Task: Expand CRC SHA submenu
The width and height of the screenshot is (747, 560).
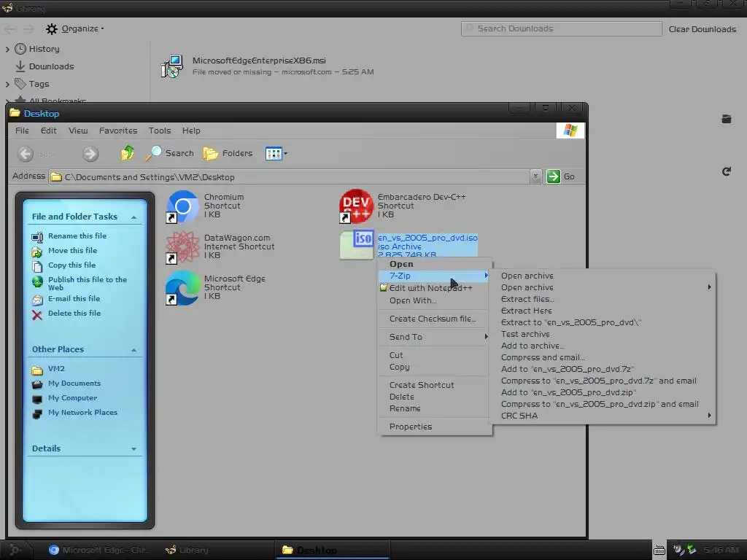Action: (x=602, y=416)
